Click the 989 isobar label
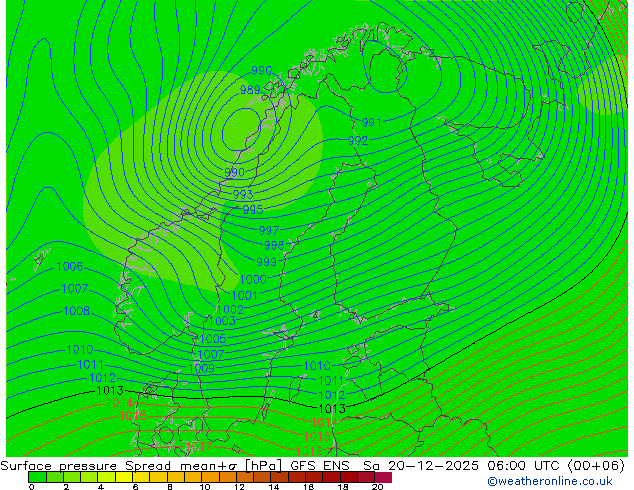The image size is (634, 490). tap(250, 90)
